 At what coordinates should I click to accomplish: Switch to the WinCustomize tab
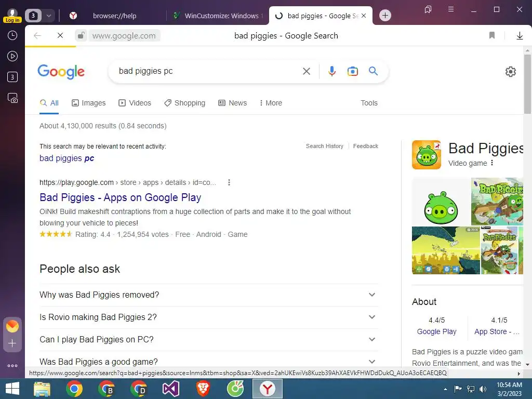click(x=217, y=16)
